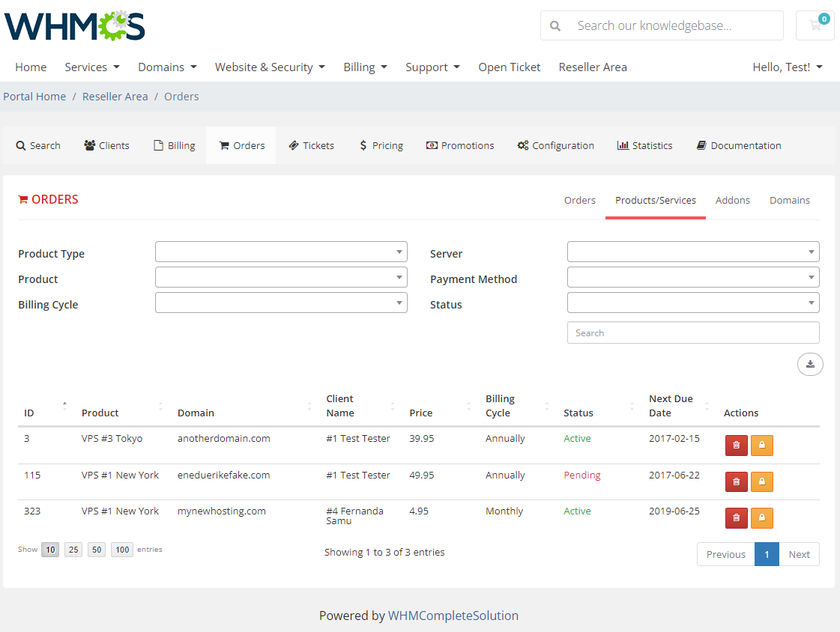Open the Hello, Test! account menu

click(788, 67)
